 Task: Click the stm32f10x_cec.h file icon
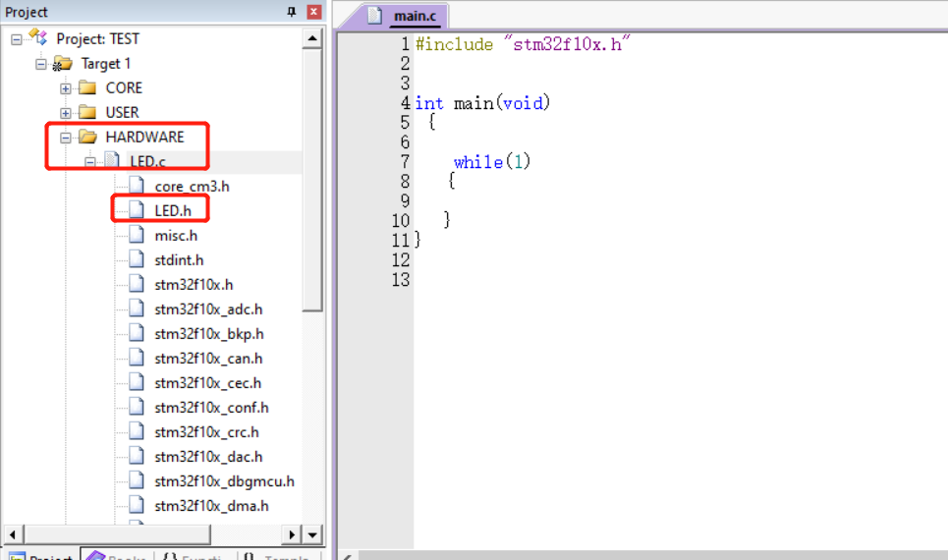pos(137,382)
